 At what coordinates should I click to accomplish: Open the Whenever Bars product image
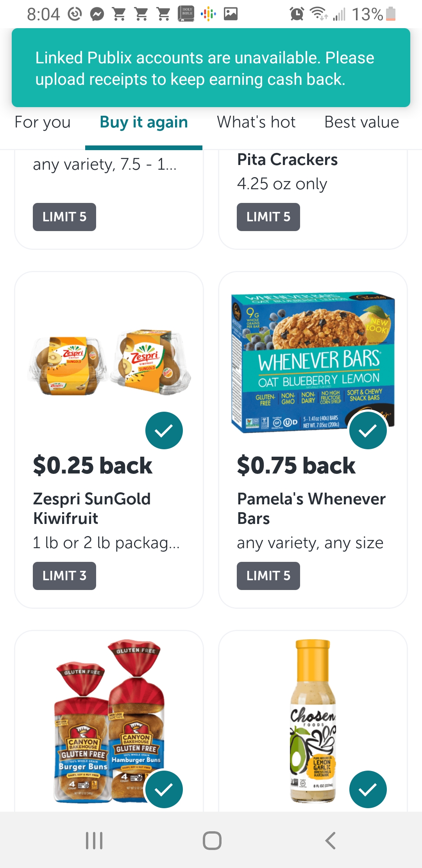[x=313, y=362]
